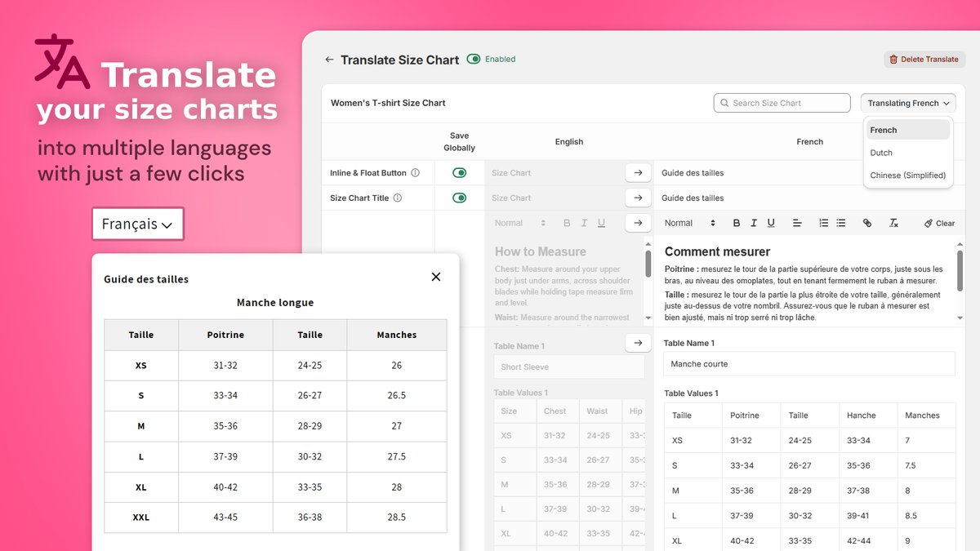980x551 pixels.
Task: Close the Guide des tailles popup
Action: pyautogui.click(x=436, y=277)
